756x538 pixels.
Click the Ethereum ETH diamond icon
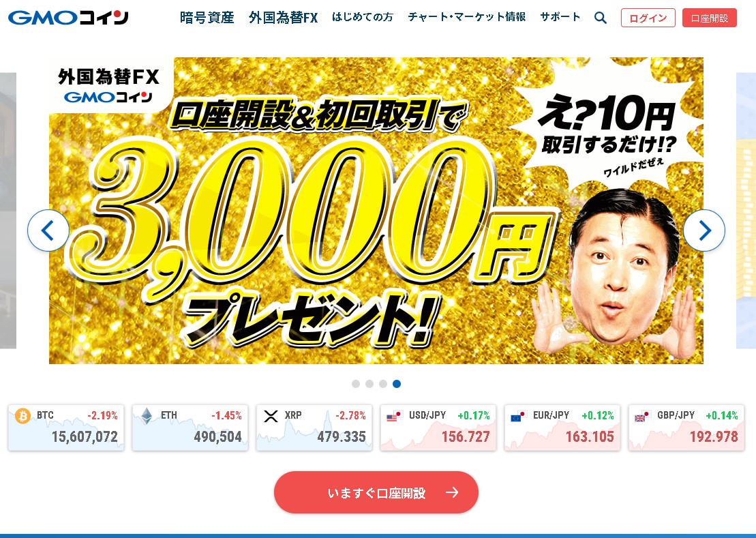click(147, 415)
